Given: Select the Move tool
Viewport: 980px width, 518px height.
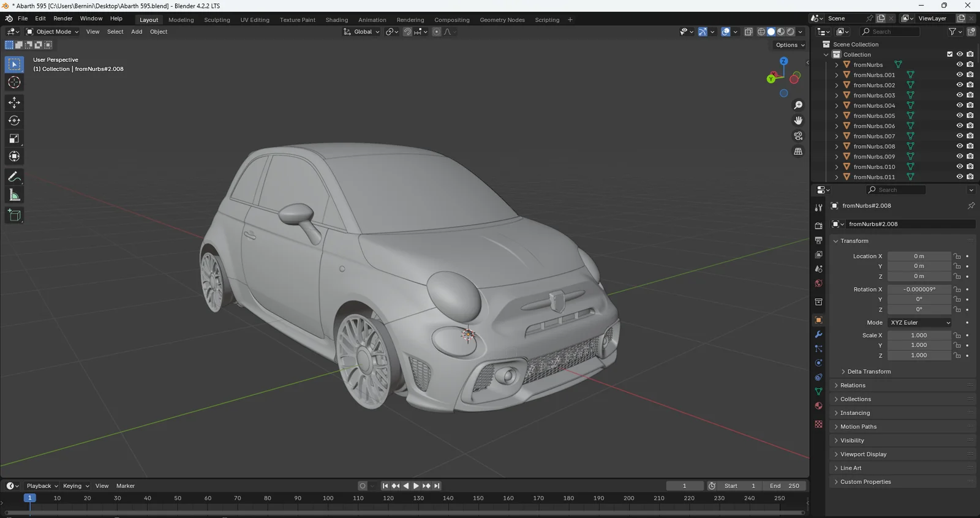Looking at the screenshot, I should pyautogui.click(x=14, y=102).
